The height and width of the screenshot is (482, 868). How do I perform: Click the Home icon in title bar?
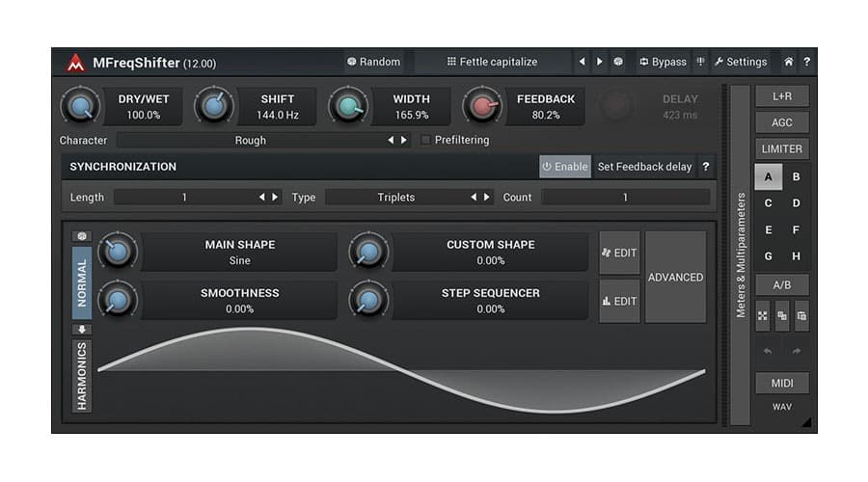[x=788, y=62]
